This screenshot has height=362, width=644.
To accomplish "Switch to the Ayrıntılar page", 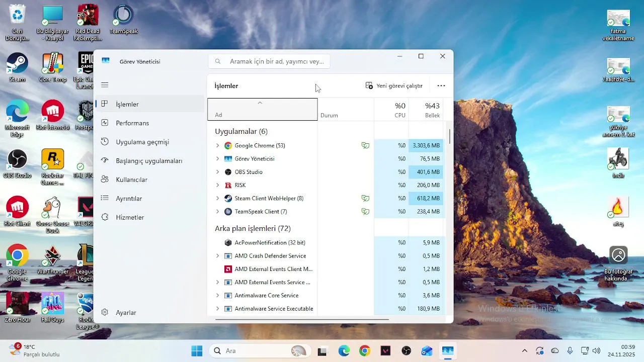I will click(x=150, y=199).
